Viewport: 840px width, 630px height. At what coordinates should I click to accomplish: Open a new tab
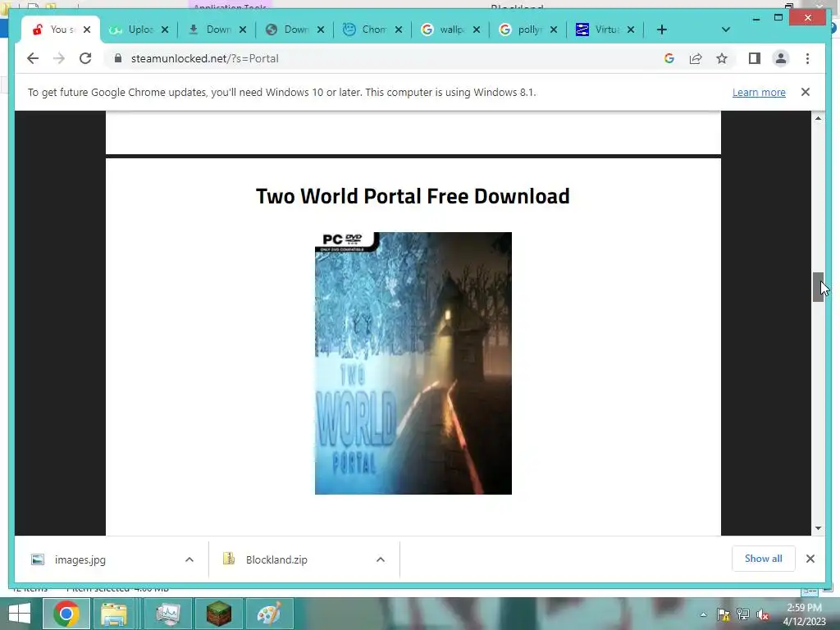click(662, 30)
